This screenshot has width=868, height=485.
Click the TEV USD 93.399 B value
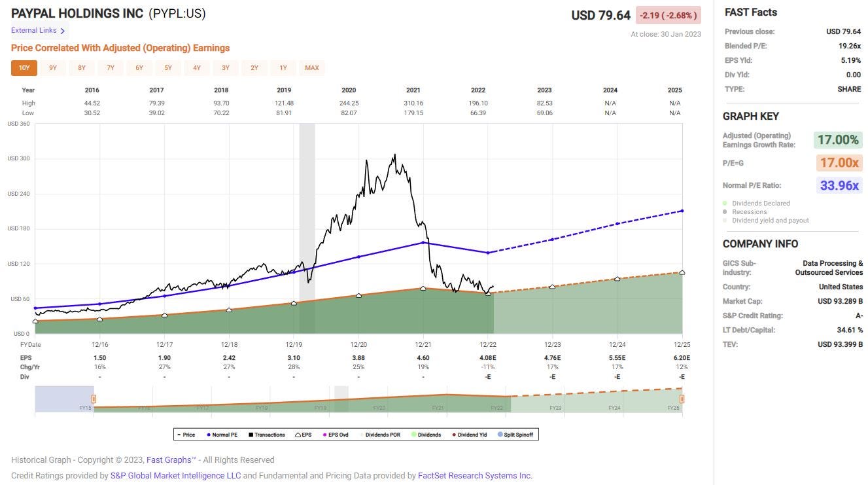click(x=840, y=344)
